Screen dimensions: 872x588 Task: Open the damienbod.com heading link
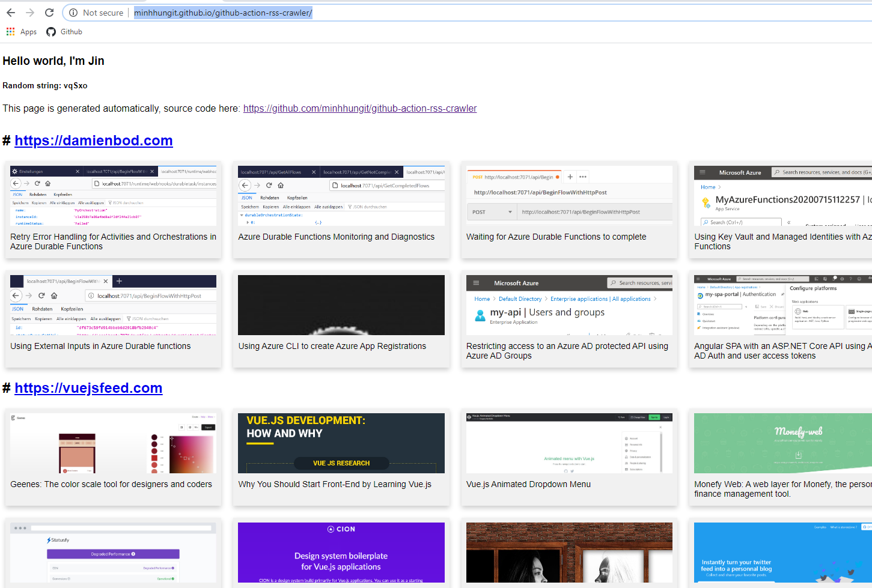(94, 141)
